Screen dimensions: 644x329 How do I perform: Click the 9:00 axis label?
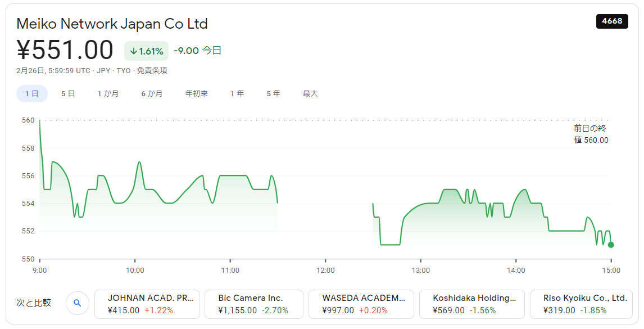(39, 270)
